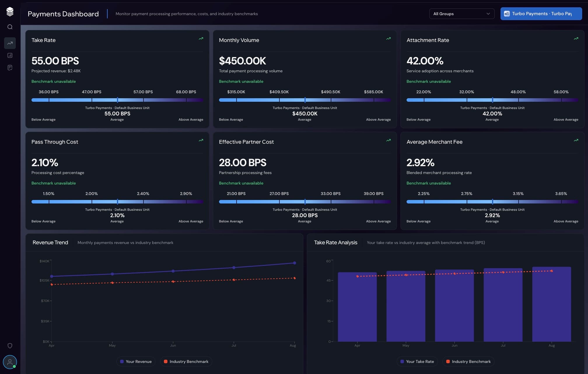Click the trend arrow on Effective Partner Cost card
The height and width of the screenshot is (374, 588).
(x=388, y=140)
